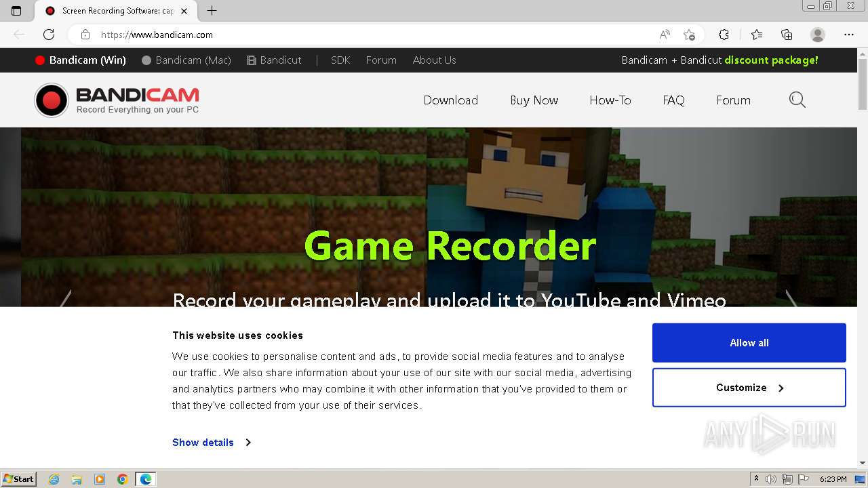Click Bandicam logo on site header
This screenshot has height=488, width=868.
pos(117,100)
